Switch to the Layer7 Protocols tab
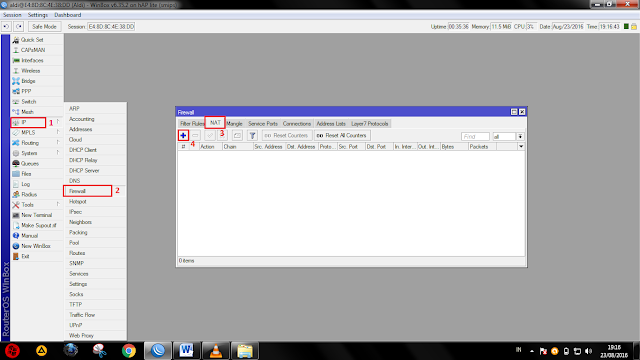Viewport: 640px width, 360px height. [x=370, y=124]
